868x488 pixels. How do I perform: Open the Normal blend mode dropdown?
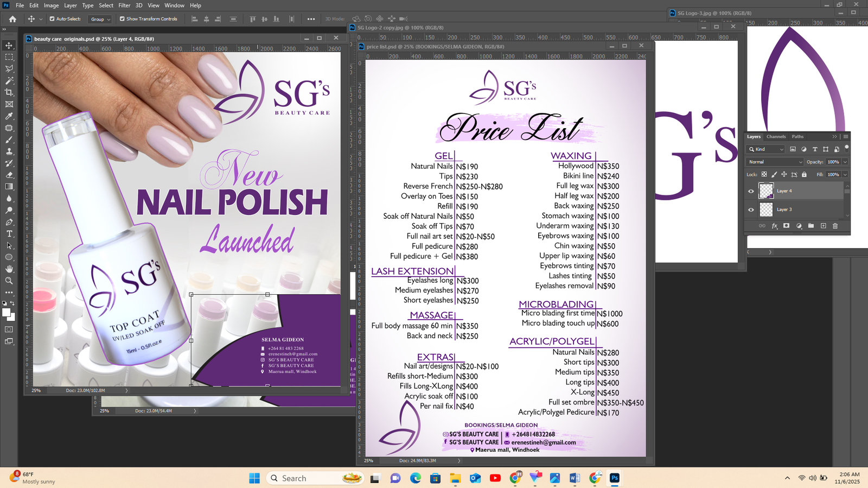775,162
